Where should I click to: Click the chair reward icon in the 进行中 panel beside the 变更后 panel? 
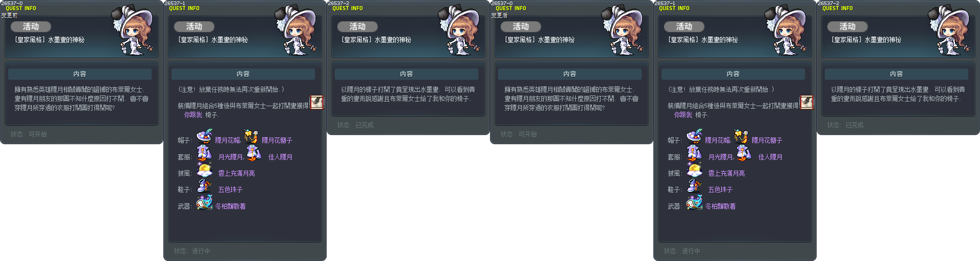click(807, 102)
